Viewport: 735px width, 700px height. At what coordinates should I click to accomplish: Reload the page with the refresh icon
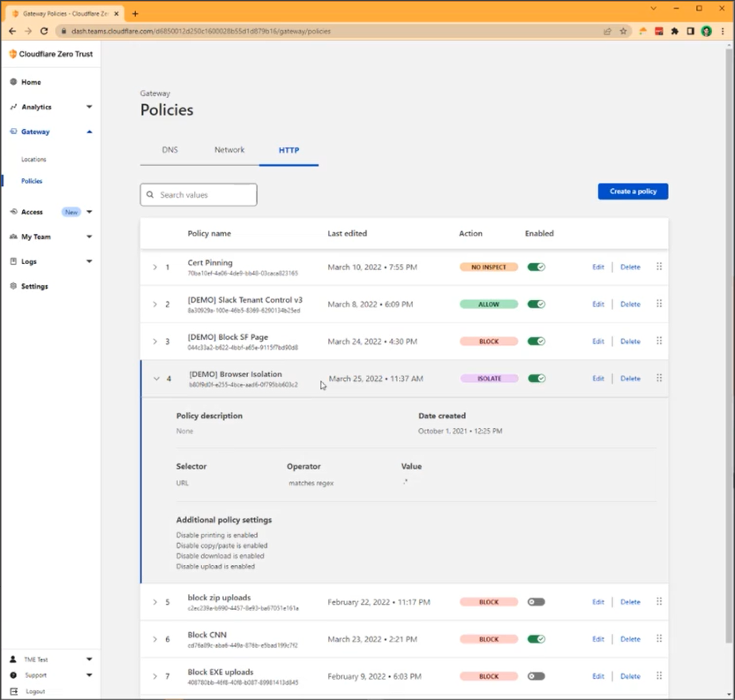click(x=44, y=31)
